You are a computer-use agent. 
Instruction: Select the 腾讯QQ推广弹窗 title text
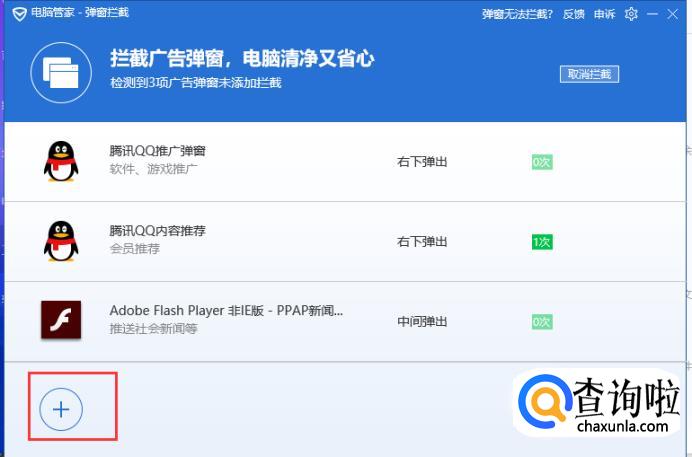(x=157, y=151)
